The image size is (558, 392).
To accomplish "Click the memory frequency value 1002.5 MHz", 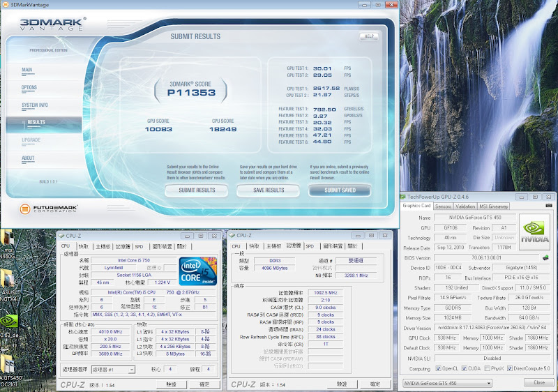I will click(325, 293).
